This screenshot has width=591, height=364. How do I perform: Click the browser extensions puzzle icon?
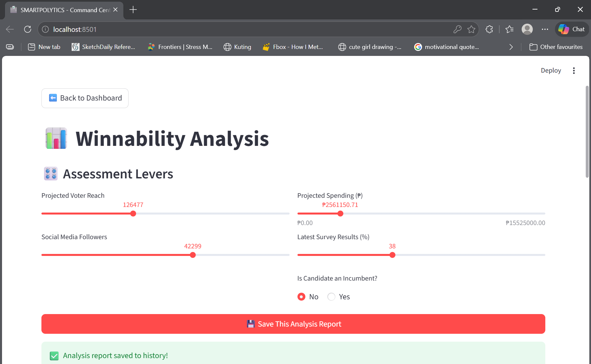[489, 29]
